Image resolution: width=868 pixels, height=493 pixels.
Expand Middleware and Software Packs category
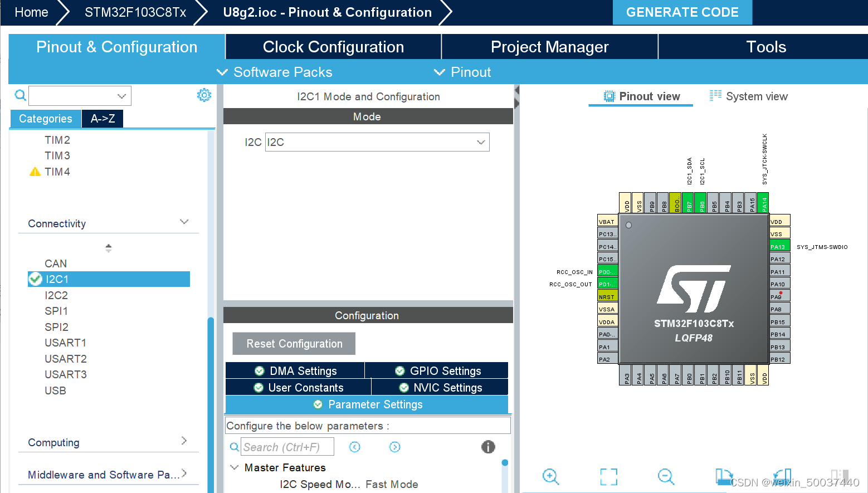[184, 474]
